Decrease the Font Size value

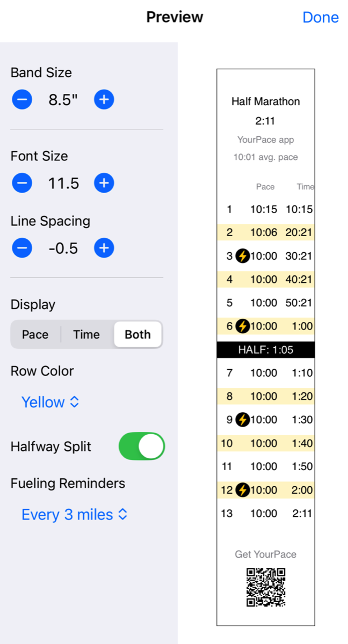pos(22,183)
